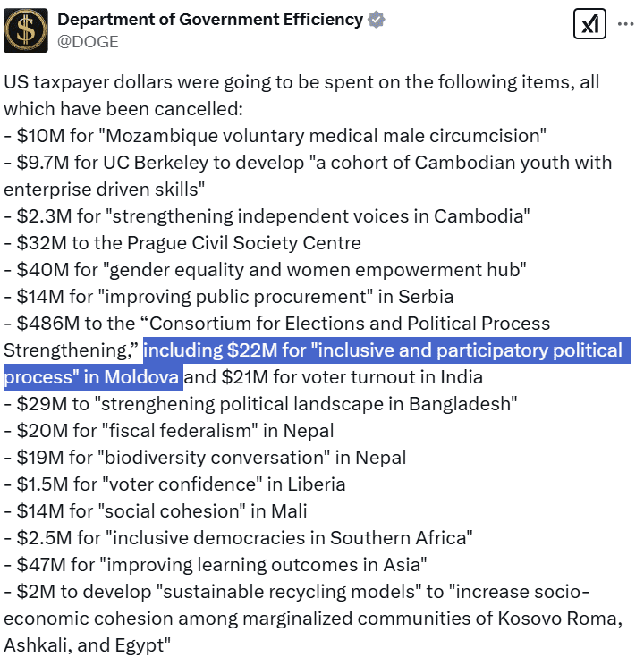Click the Bangladesh political landscape line
Viewport: 644px width, 657px height.
coord(261,404)
